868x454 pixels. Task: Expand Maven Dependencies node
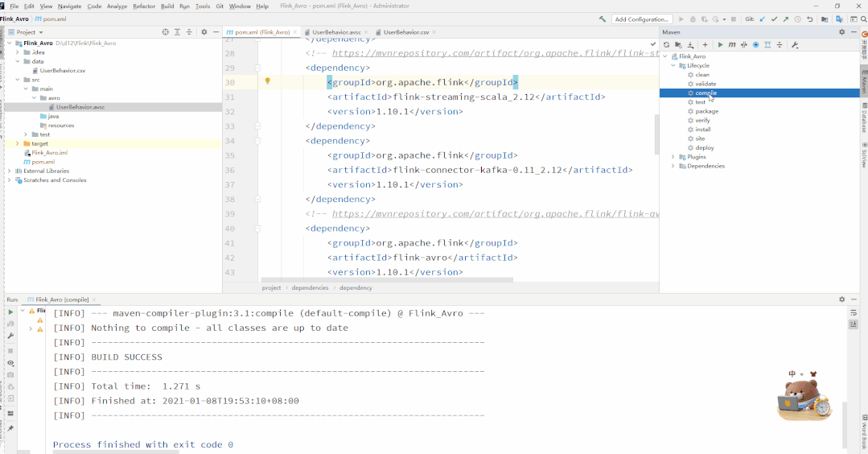click(673, 166)
